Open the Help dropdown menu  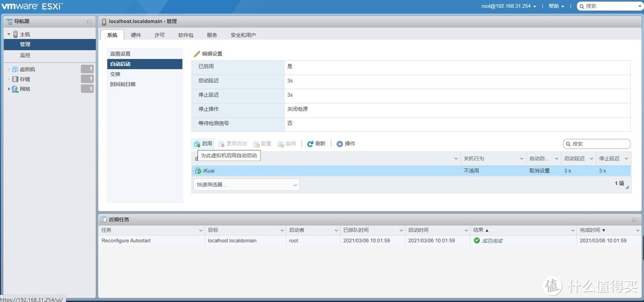pos(556,6)
